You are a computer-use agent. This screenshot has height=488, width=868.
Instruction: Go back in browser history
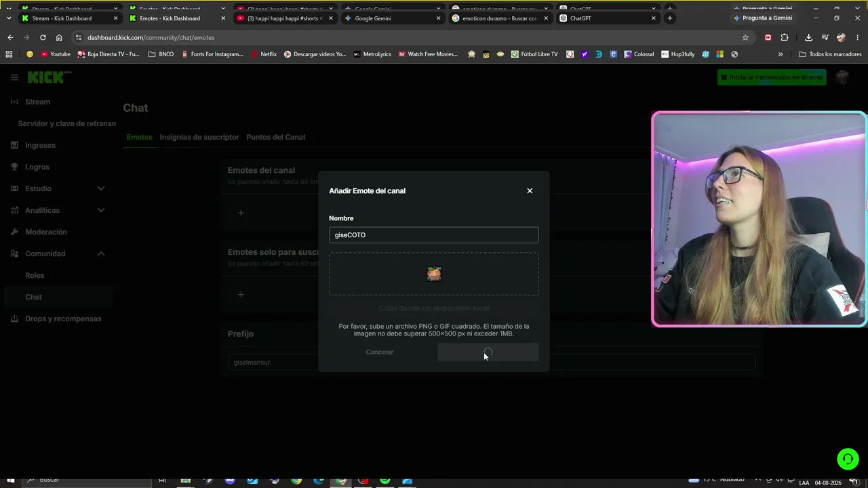(10, 37)
